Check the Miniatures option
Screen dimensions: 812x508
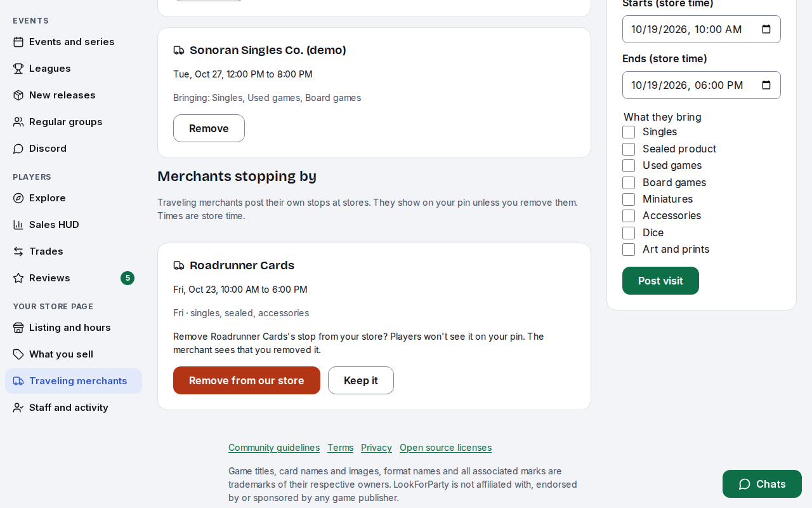click(629, 199)
